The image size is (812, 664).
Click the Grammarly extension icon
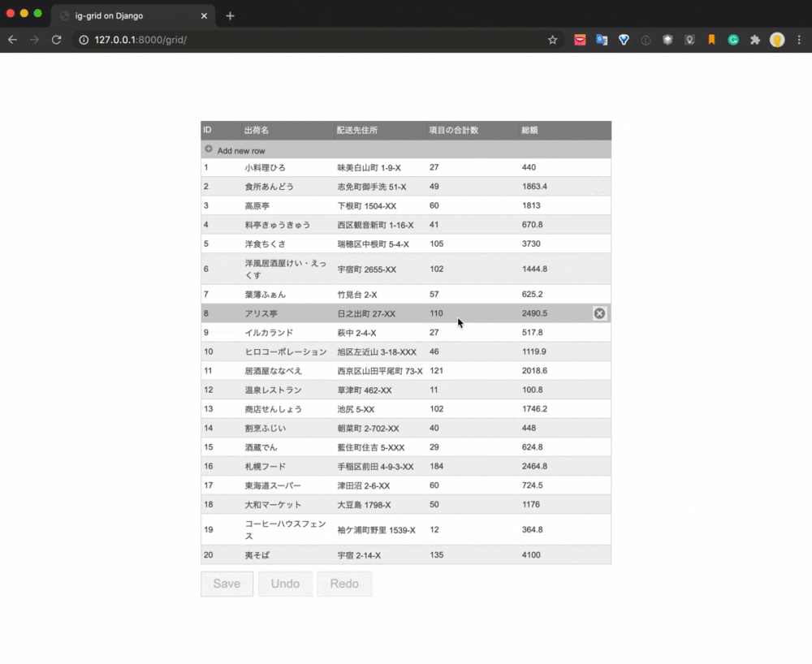tap(732, 39)
